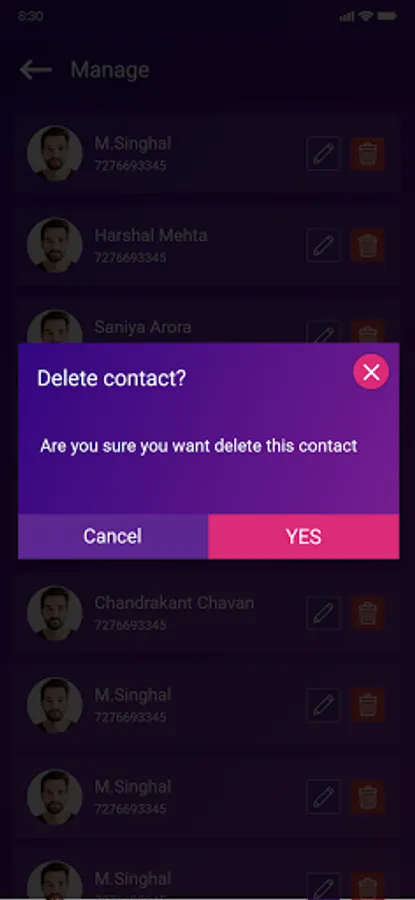
Task: Confirm deletion with the YES button
Action: [303, 536]
